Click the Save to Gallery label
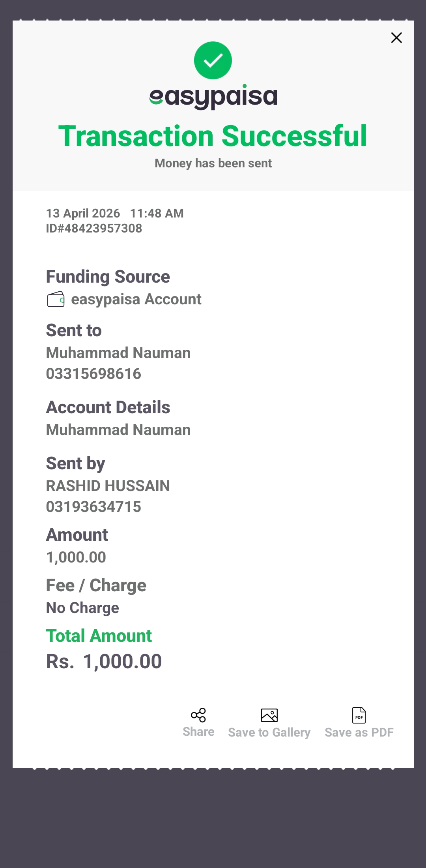The image size is (426, 868). [x=269, y=733]
